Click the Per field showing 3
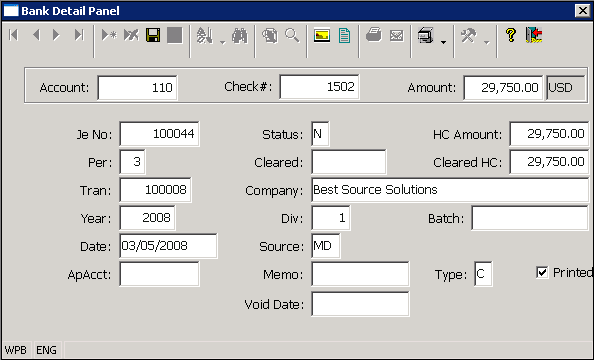The image size is (595, 361). click(x=132, y=162)
